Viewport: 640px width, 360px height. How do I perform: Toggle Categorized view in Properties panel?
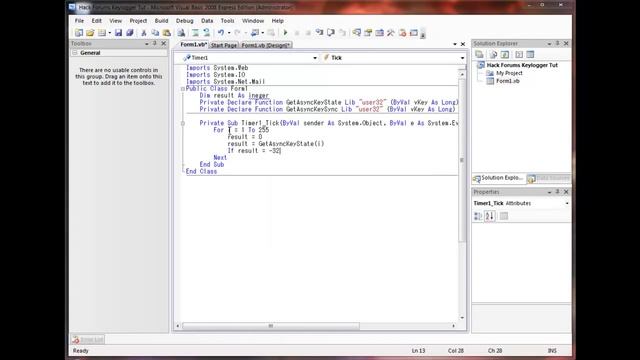coord(478,216)
